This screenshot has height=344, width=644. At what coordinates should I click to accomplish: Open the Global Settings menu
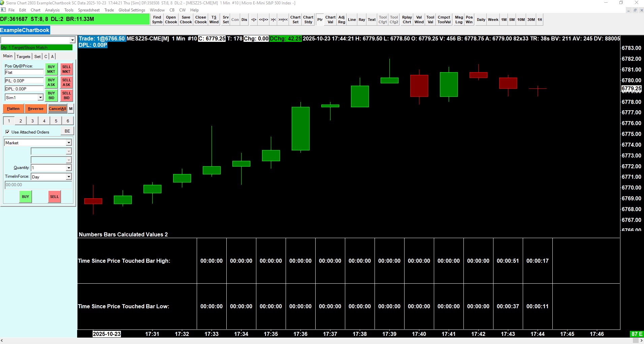132,10
